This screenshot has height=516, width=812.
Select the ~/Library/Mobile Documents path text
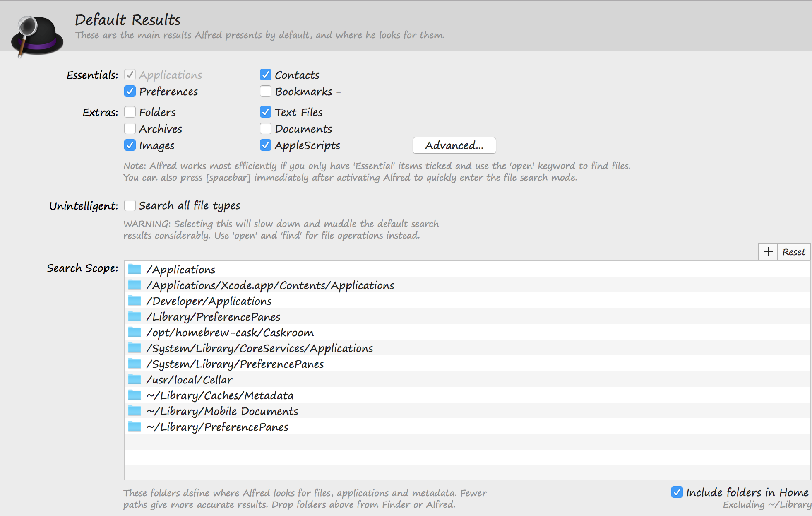[222, 411]
